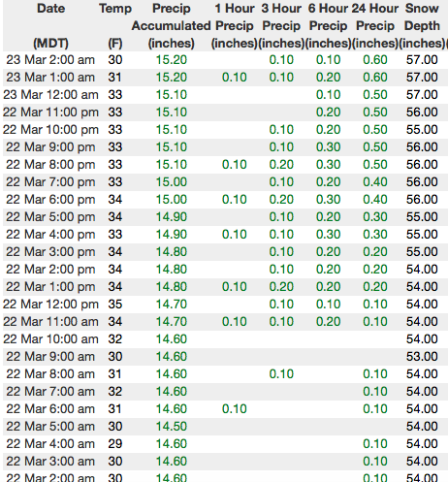Click the 3 Hour Precip header

[281, 25]
